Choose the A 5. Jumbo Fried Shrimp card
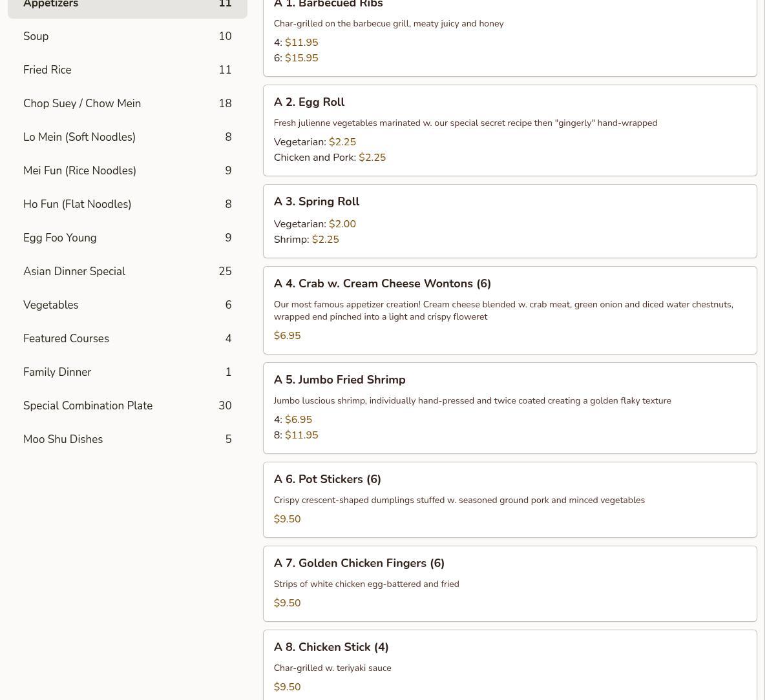 [509, 407]
